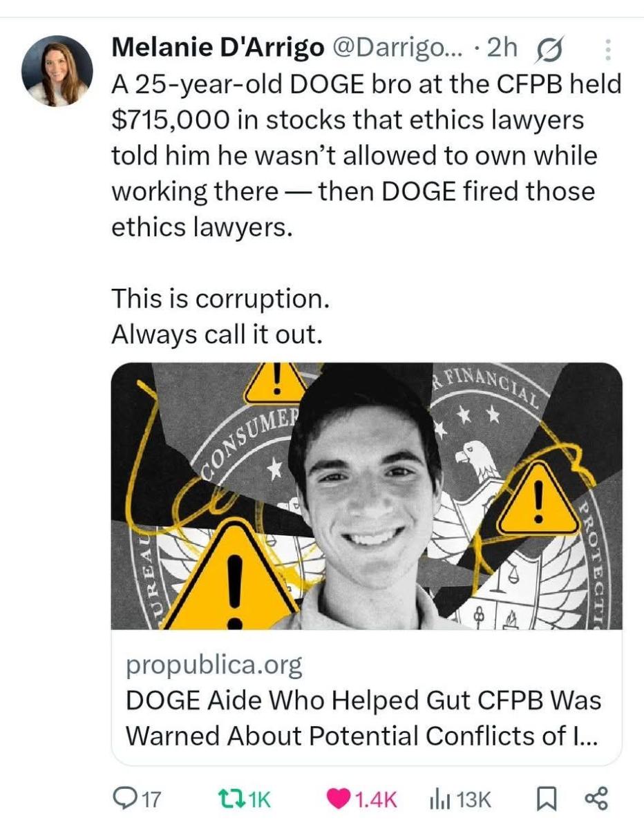This screenshot has width=644, height=829.
Task: Open the DOGE Aide article headline link
Action: tap(363, 718)
